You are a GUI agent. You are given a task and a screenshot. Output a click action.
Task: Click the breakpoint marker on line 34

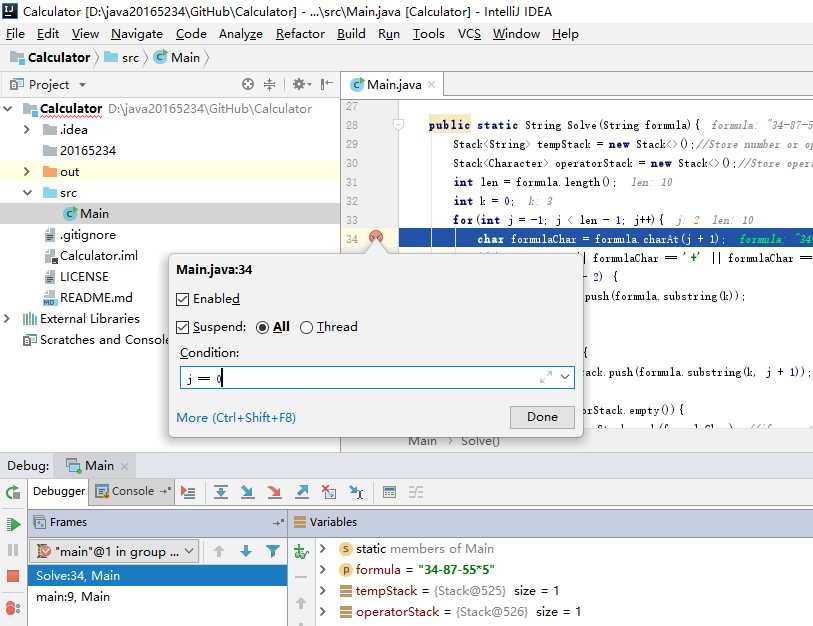coord(376,238)
